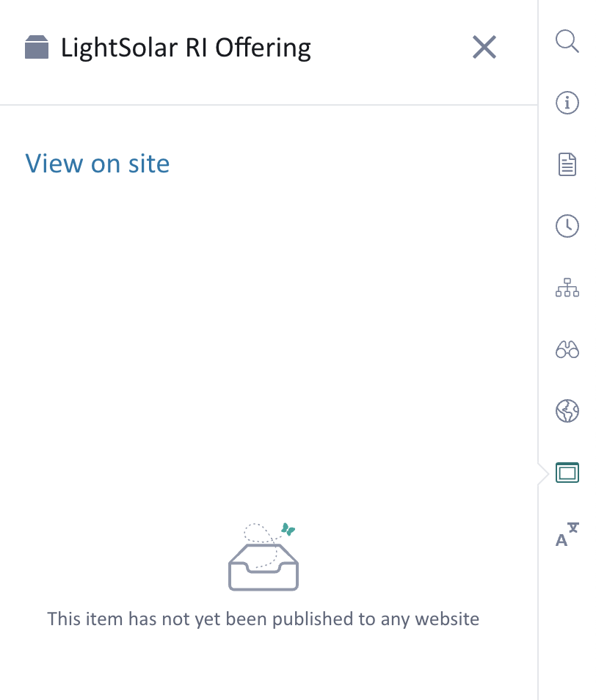
Task: Open the search panel magnifier icon
Action: pos(567,42)
